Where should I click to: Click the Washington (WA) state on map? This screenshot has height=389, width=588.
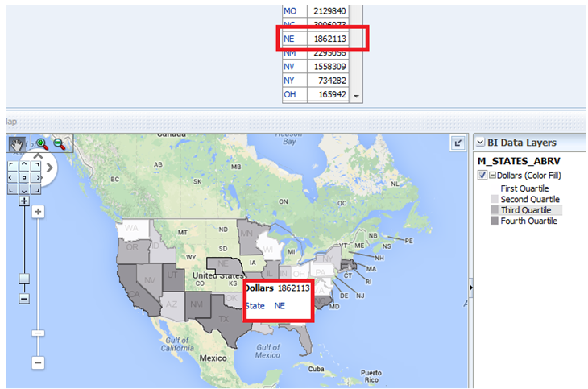point(131,228)
